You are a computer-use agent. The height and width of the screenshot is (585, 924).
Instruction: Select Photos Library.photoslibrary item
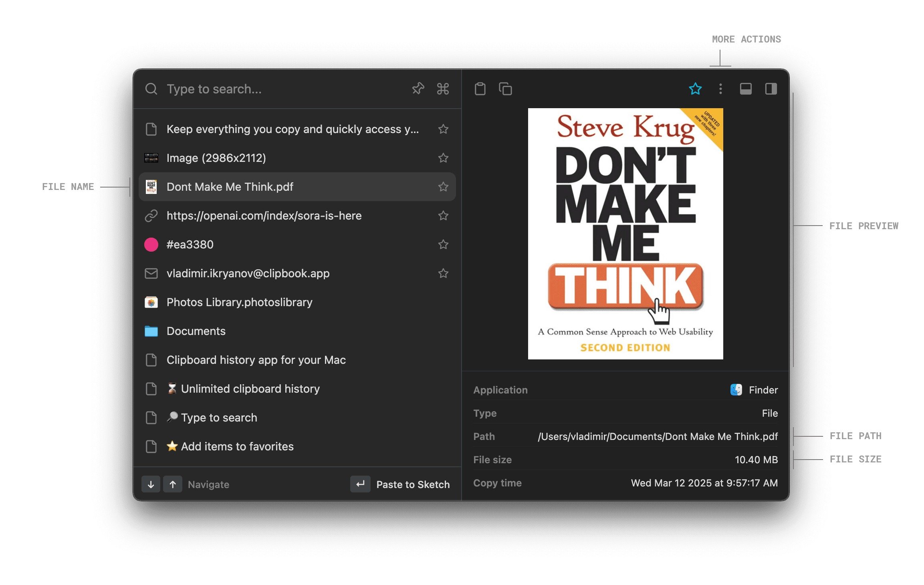coord(297,302)
